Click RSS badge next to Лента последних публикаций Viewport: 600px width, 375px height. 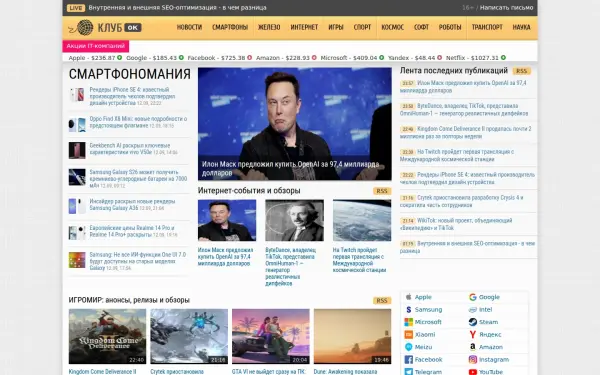tap(521, 71)
